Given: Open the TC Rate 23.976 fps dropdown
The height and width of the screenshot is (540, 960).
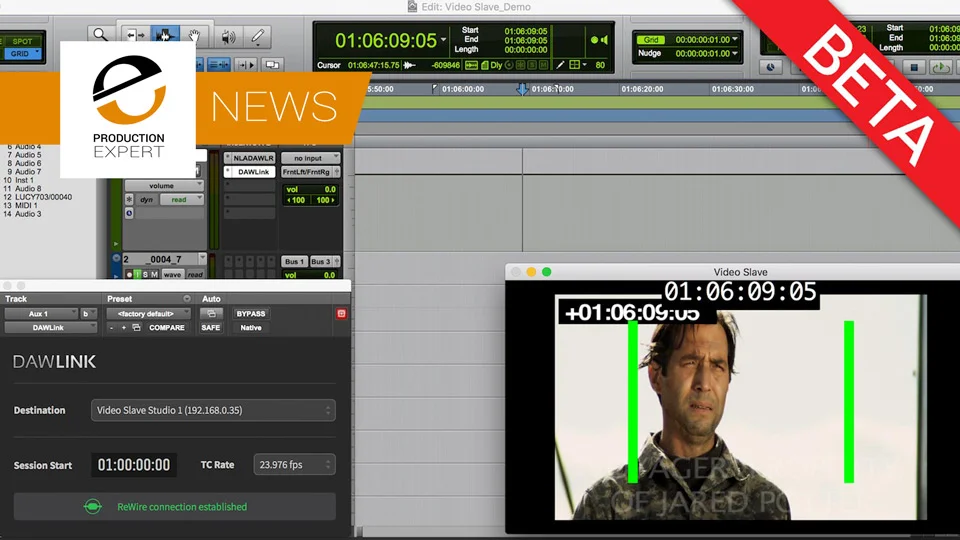Looking at the screenshot, I should pos(294,465).
